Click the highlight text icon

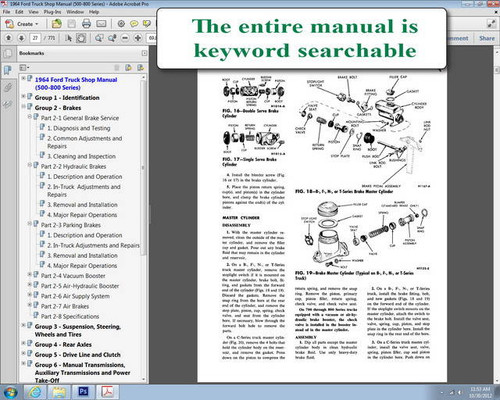pyautogui.click(x=147, y=24)
